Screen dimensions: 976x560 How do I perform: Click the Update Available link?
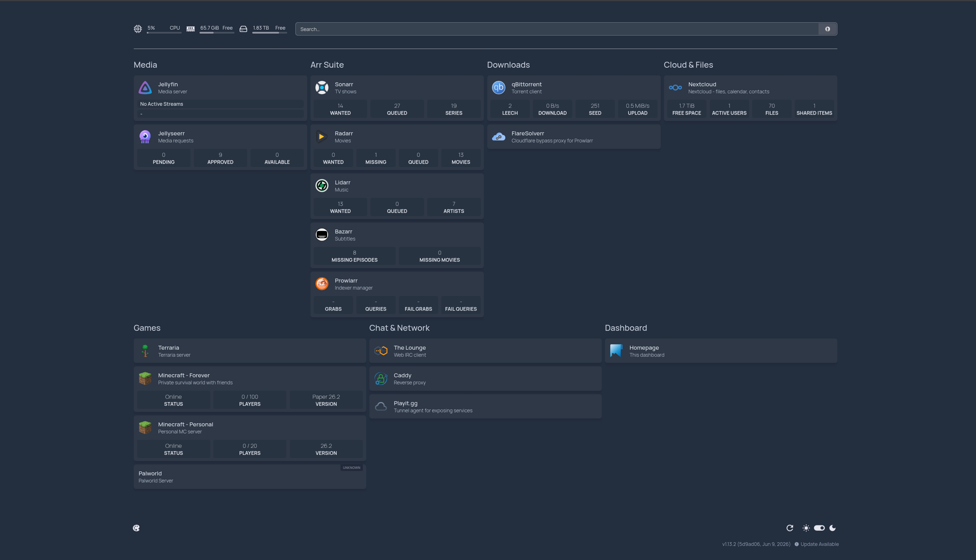[816, 544]
